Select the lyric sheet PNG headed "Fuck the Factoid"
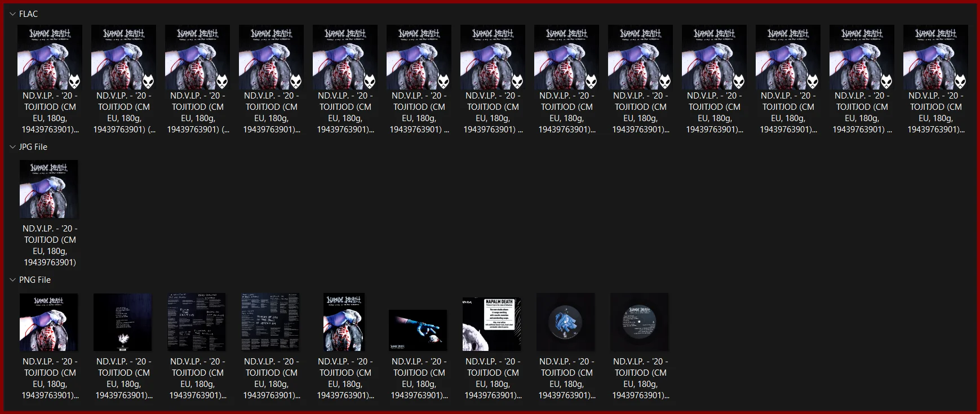Screen dimensions: 980x414 click(197, 322)
